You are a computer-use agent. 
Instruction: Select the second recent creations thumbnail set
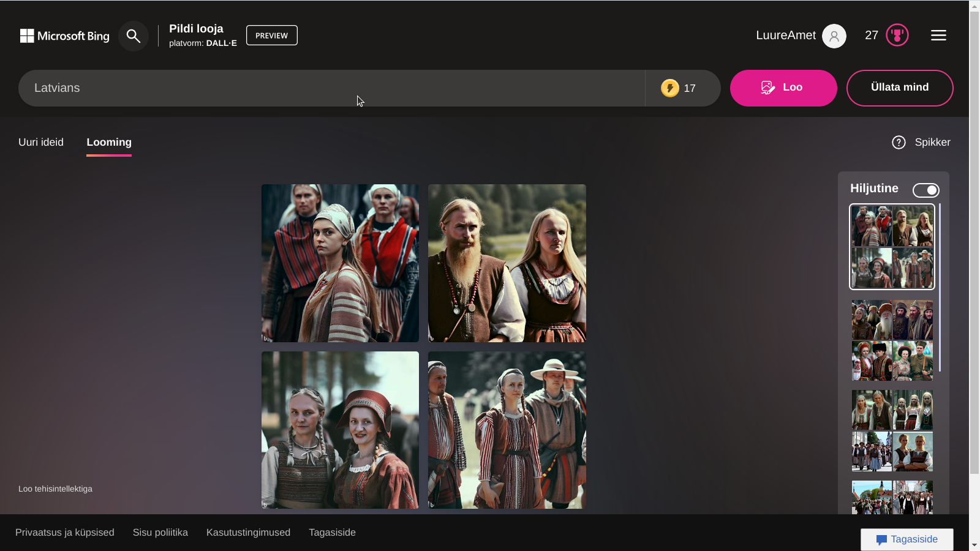point(892,340)
